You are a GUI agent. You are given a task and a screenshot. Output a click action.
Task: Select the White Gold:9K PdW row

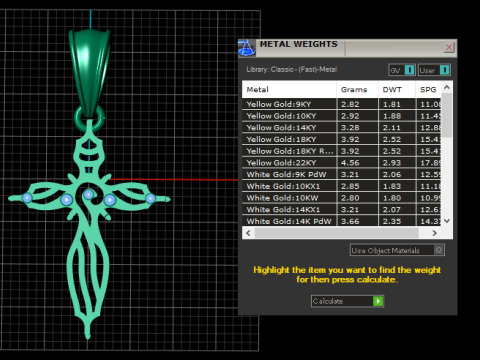[342, 174]
